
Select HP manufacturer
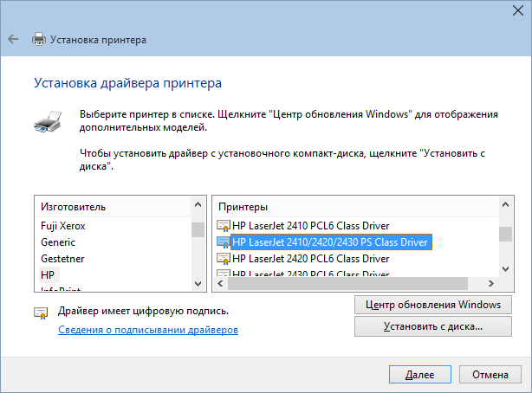pos(48,275)
